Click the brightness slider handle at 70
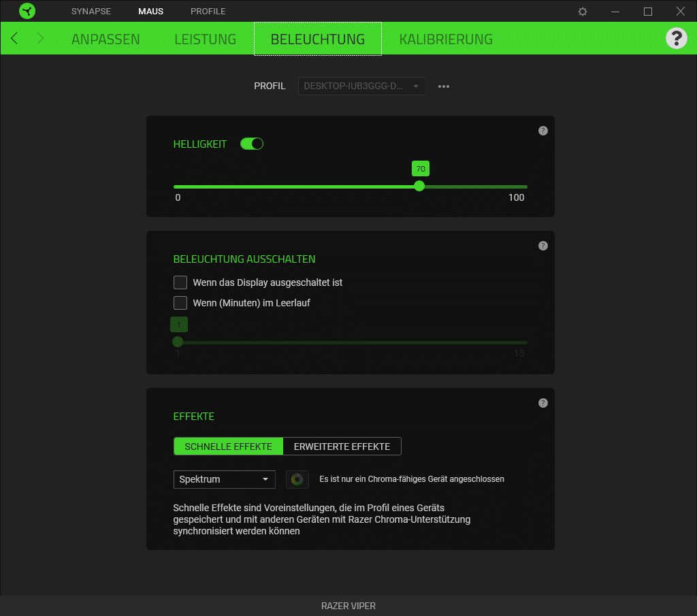 pyautogui.click(x=419, y=187)
